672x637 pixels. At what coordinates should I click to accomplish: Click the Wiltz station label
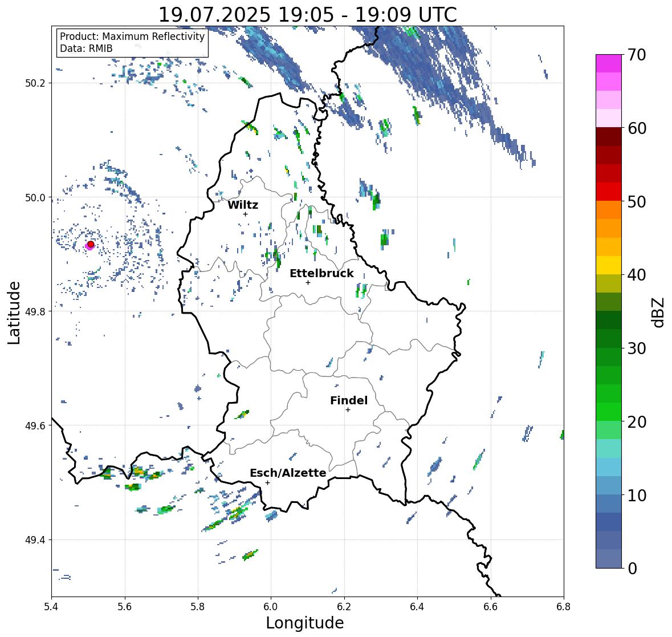[x=243, y=205]
